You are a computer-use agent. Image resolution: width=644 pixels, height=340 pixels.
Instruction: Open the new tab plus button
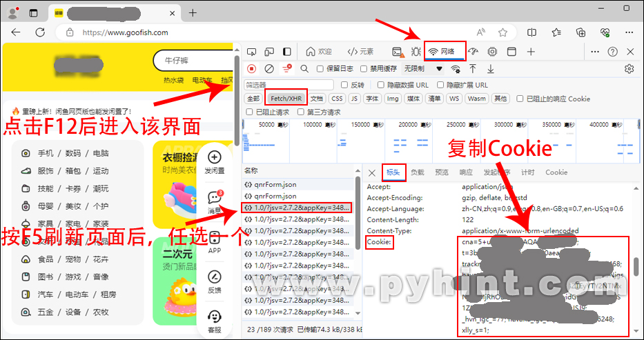tap(193, 13)
